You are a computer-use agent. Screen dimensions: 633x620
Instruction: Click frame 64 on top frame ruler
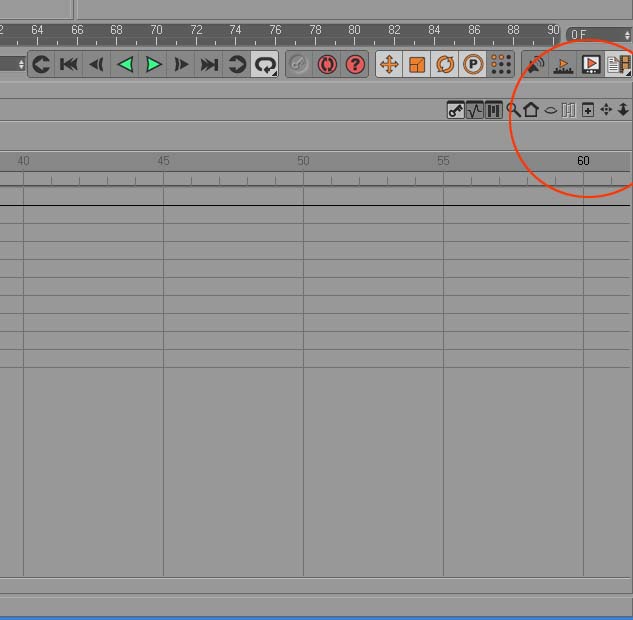37,30
